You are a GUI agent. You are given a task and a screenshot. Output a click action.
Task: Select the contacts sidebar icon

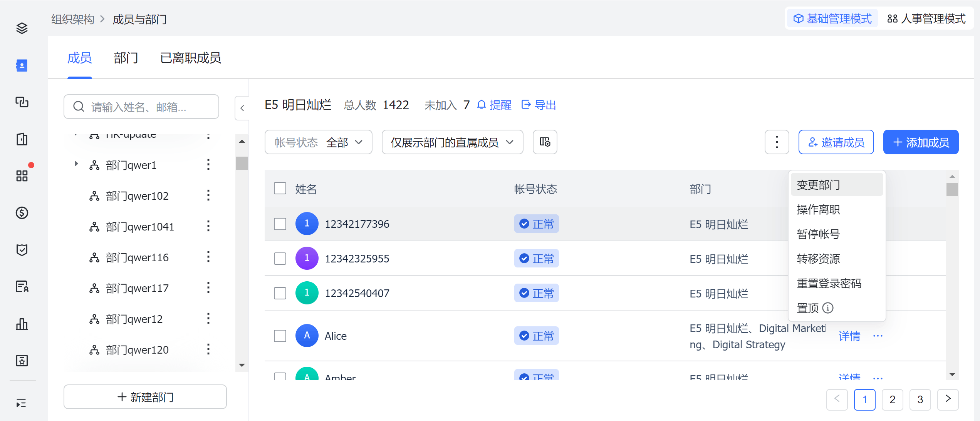click(22, 65)
